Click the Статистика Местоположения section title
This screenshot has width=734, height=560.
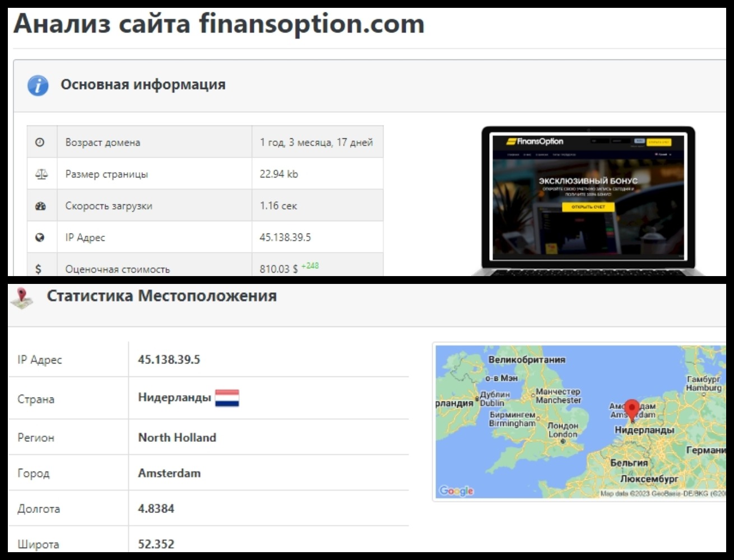pyautogui.click(x=161, y=296)
